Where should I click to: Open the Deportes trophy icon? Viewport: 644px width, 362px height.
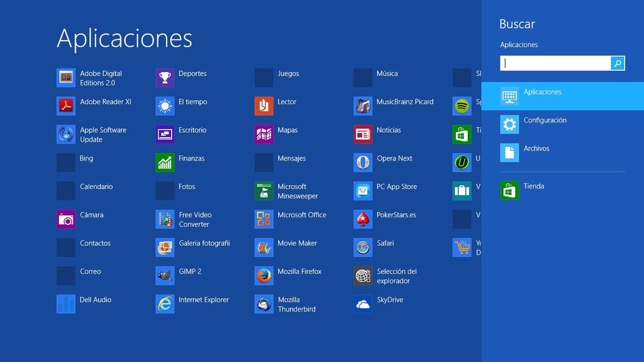tap(165, 78)
